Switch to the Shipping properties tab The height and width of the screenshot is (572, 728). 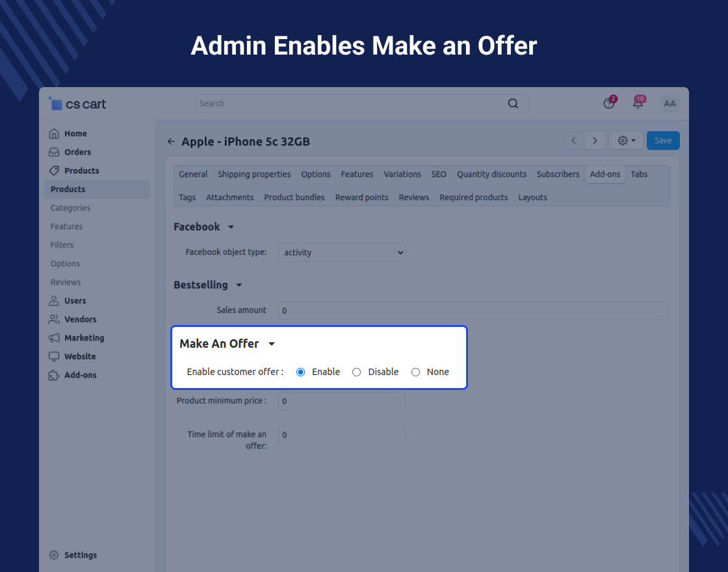point(254,174)
